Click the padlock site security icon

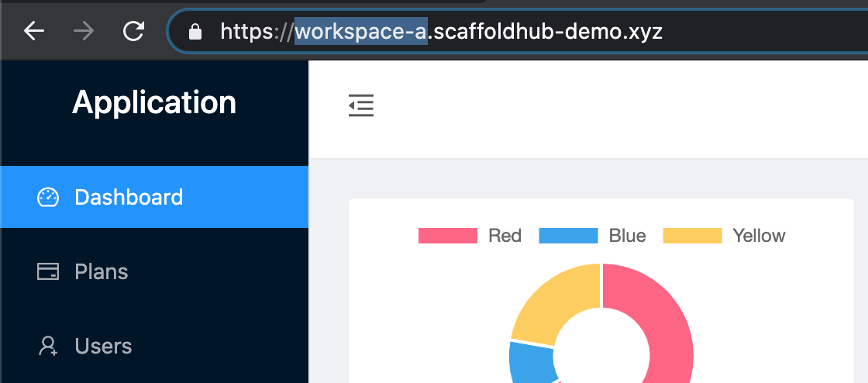pyautogui.click(x=195, y=31)
